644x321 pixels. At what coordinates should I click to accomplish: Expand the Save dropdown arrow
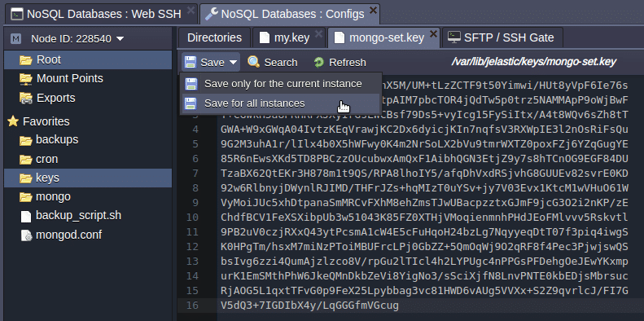coord(234,63)
